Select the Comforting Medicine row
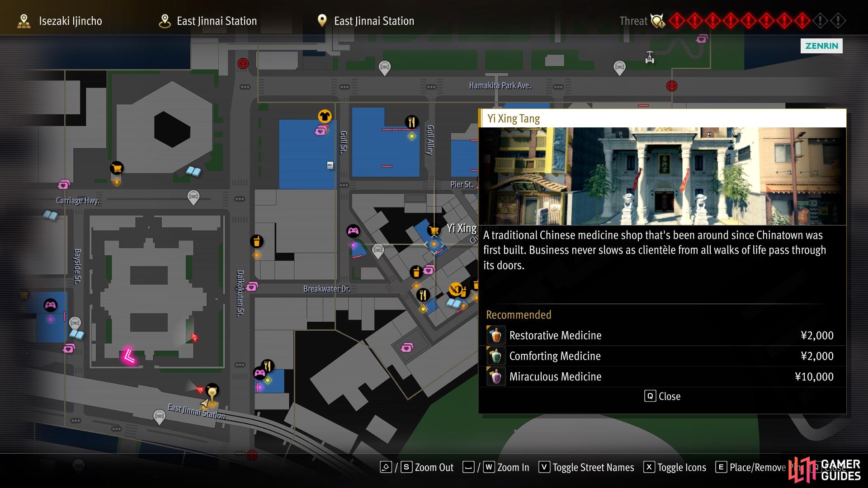 [x=662, y=356]
